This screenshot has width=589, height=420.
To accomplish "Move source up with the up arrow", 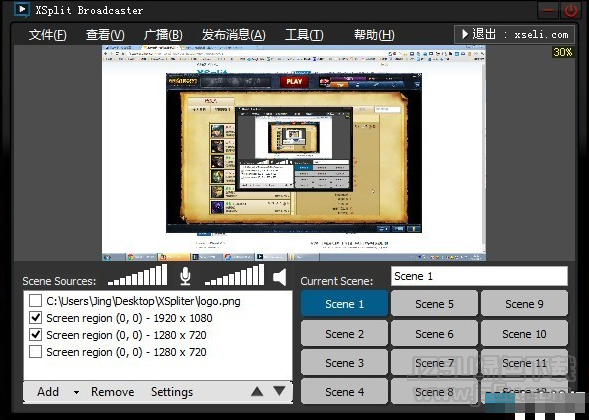I will pos(257,391).
